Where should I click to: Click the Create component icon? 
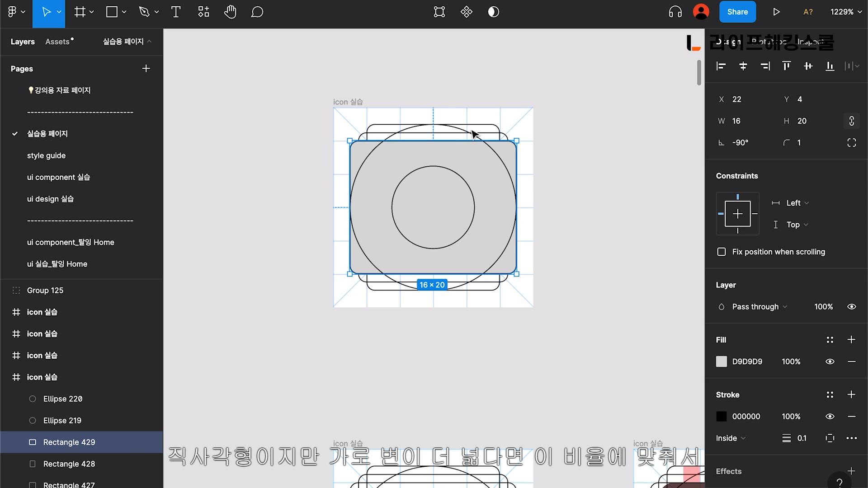[466, 12]
